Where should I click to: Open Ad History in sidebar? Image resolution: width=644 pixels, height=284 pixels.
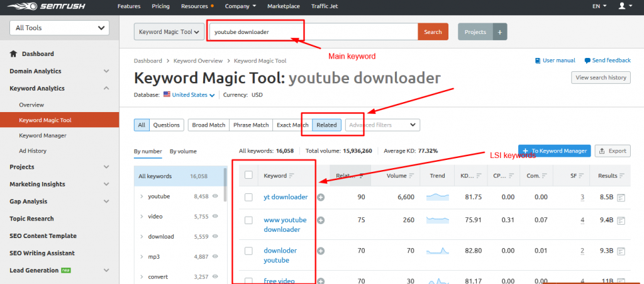[x=33, y=151]
